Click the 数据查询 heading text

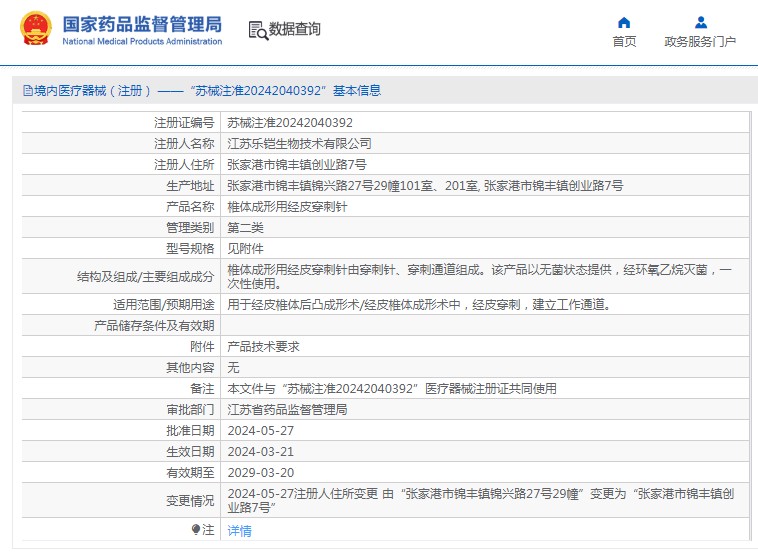294,29
